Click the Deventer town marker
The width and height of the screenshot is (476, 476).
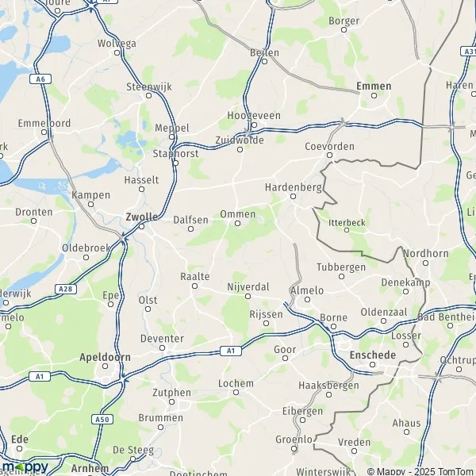[163, 347]
